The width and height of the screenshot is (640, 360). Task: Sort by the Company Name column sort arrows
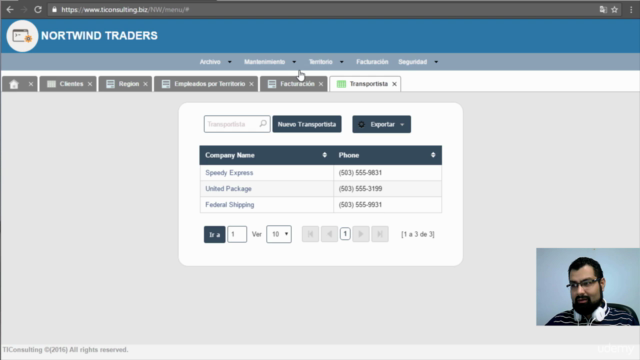324,155
